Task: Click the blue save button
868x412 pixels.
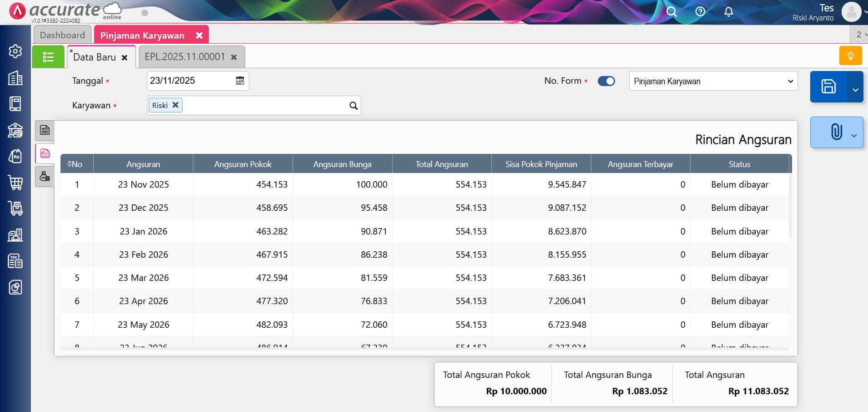Action: [828, 86]
